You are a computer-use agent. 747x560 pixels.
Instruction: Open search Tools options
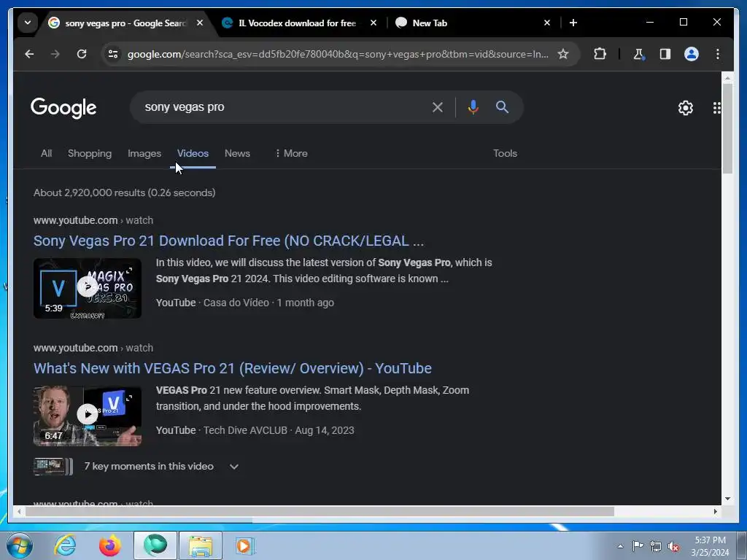tap(505, 153)
